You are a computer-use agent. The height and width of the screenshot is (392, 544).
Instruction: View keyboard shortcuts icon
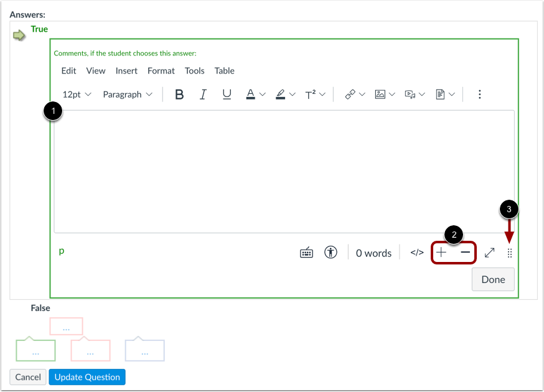click(x=306, y=253)
